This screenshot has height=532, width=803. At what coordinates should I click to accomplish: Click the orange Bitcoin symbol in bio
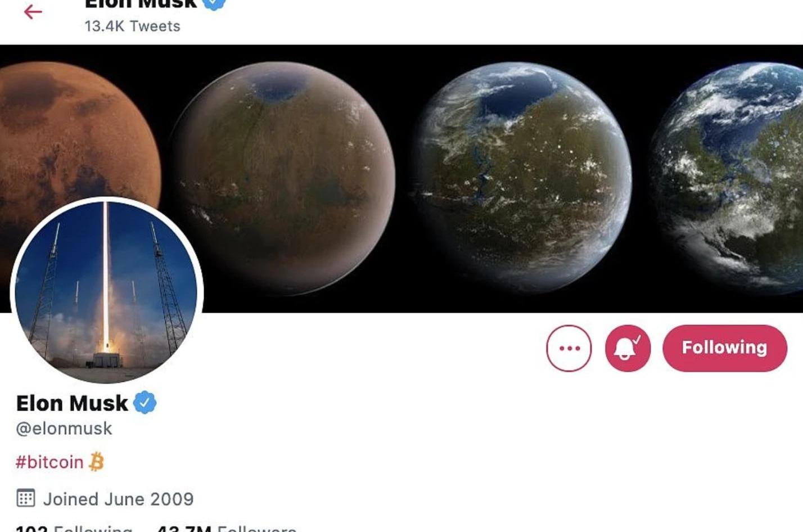pos(97,462)
